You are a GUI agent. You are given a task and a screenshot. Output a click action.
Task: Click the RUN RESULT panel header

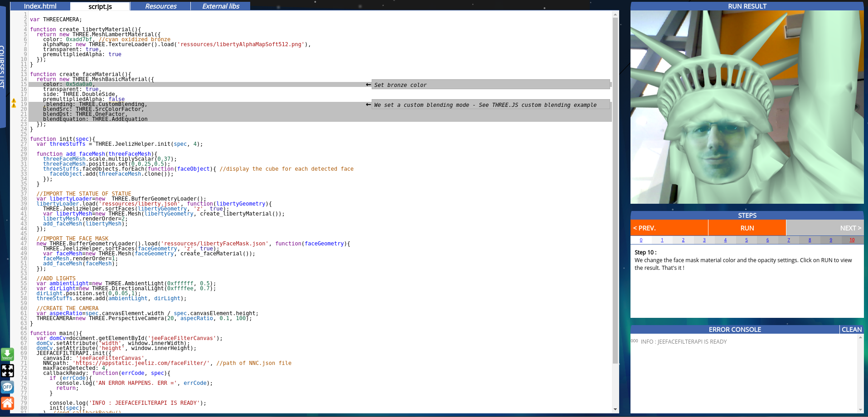pos(747,6)
